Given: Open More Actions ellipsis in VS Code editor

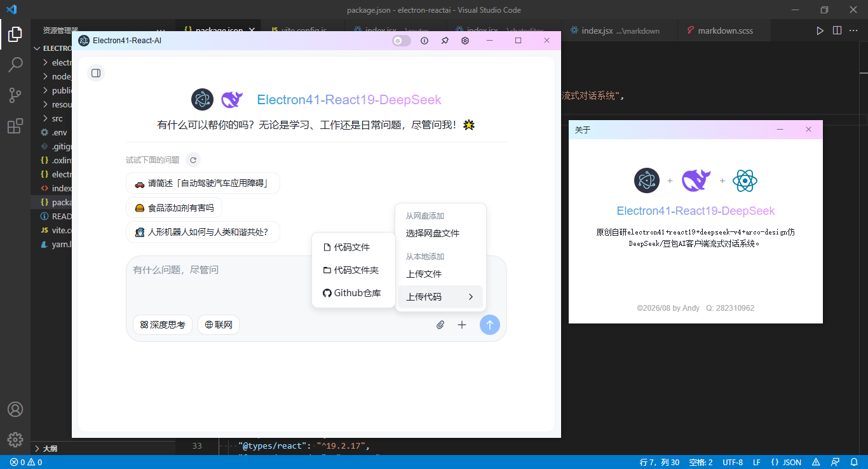Looking at the screenshot, I should point(854,31).
